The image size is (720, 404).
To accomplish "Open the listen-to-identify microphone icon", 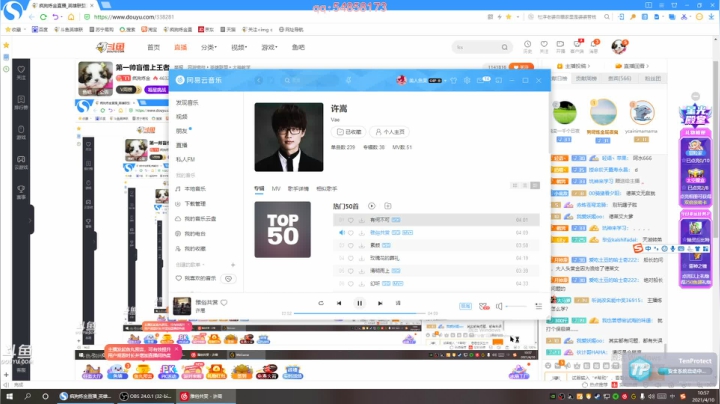I will pyautogui.click(x=349, y=80).
